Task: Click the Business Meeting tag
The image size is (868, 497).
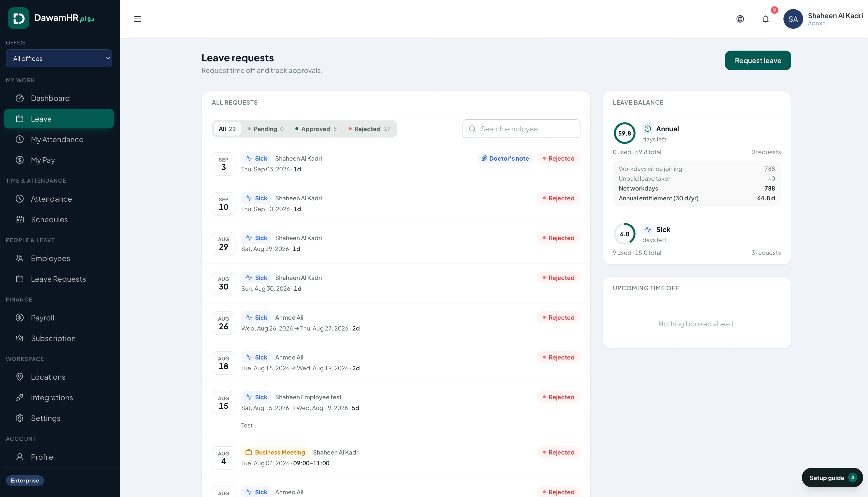Action: pyautogui.click(x=275, y=452)
